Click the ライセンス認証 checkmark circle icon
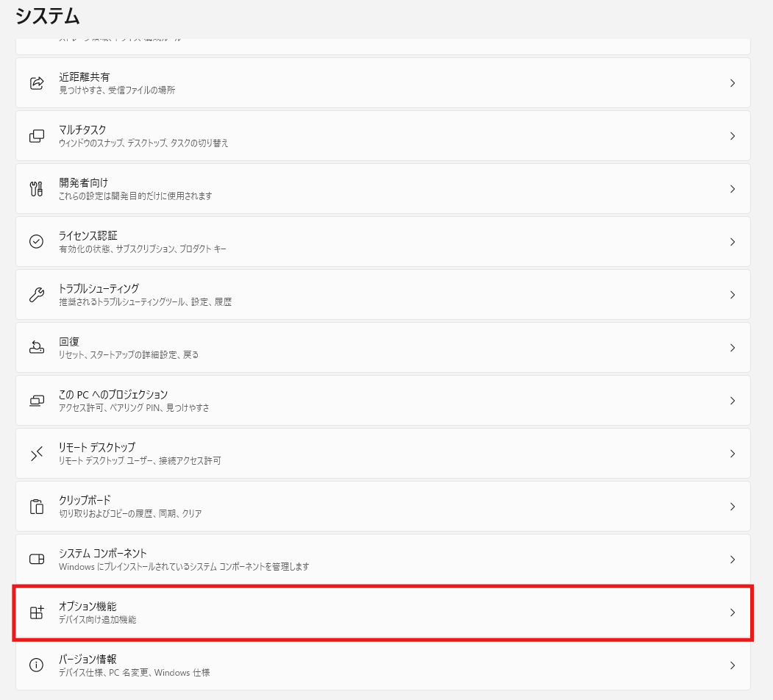This screenshot has height=700, width=773. tap(37, 242)
